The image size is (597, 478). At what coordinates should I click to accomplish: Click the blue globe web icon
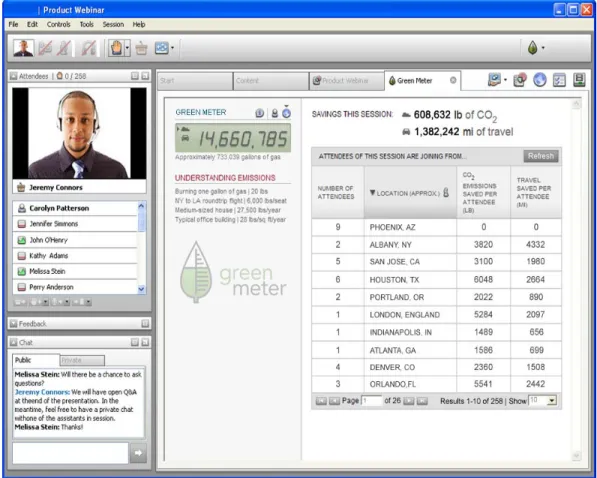[540, 80]
